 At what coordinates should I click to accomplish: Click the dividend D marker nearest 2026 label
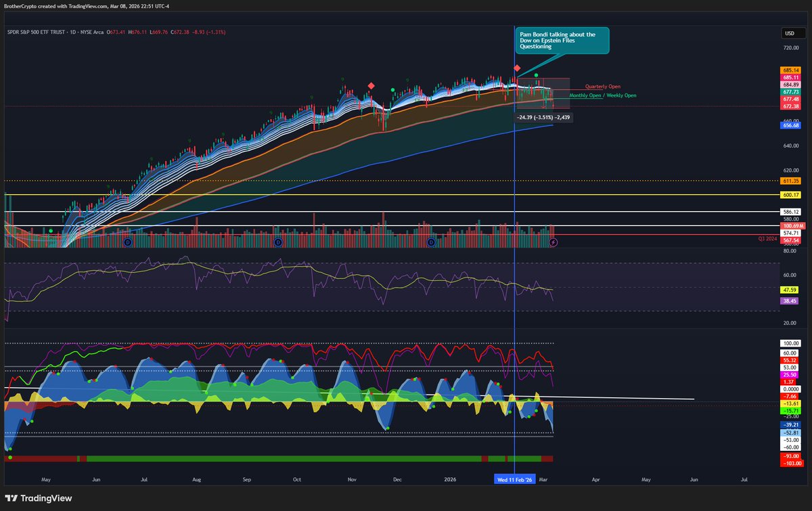click(432, 242)
